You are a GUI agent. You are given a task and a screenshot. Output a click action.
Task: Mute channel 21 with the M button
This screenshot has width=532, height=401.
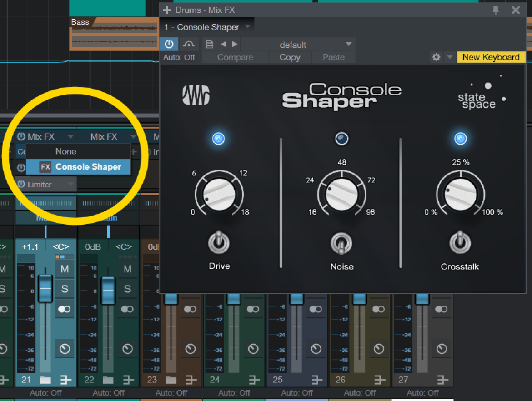[65, 269]
